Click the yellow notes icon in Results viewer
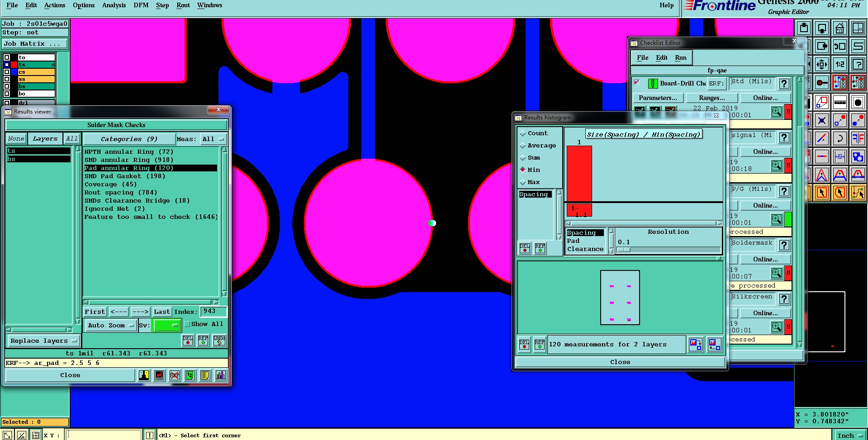This screenshot has width=868, height=440. point(205,375)
